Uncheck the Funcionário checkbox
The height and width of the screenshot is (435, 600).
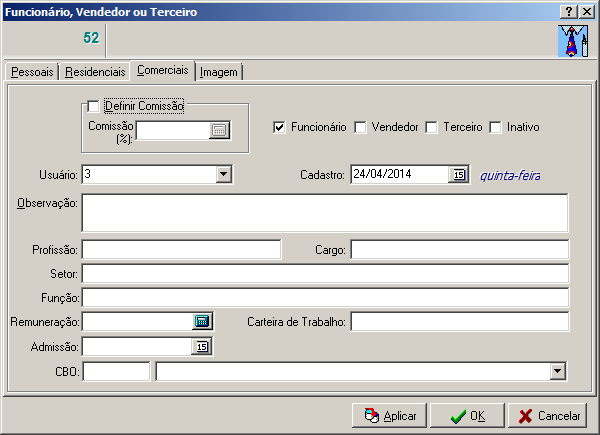coord(280,128)
